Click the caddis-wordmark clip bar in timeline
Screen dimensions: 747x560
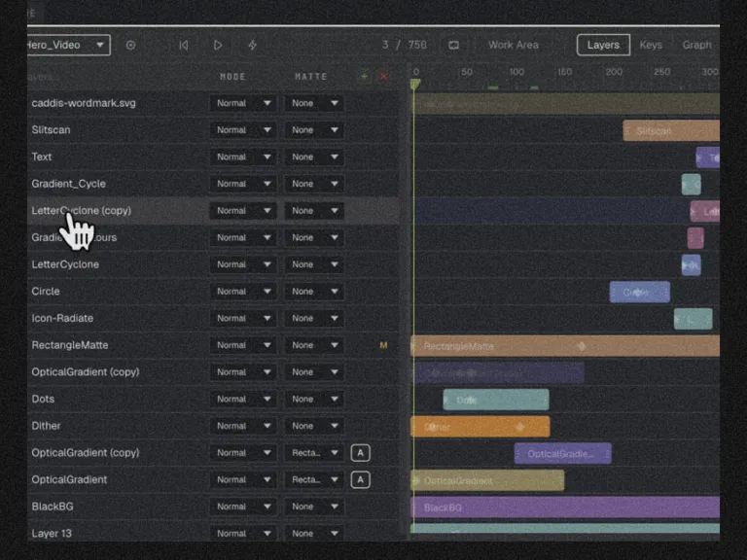point(564,104)
